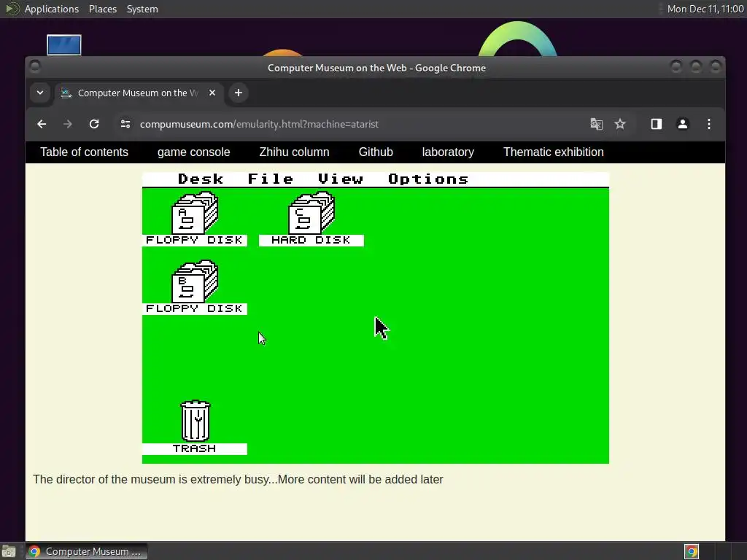Select the Computer Museum on the Web tab
The height and width of the screenshot is (560, 747).
click(139, 93)
